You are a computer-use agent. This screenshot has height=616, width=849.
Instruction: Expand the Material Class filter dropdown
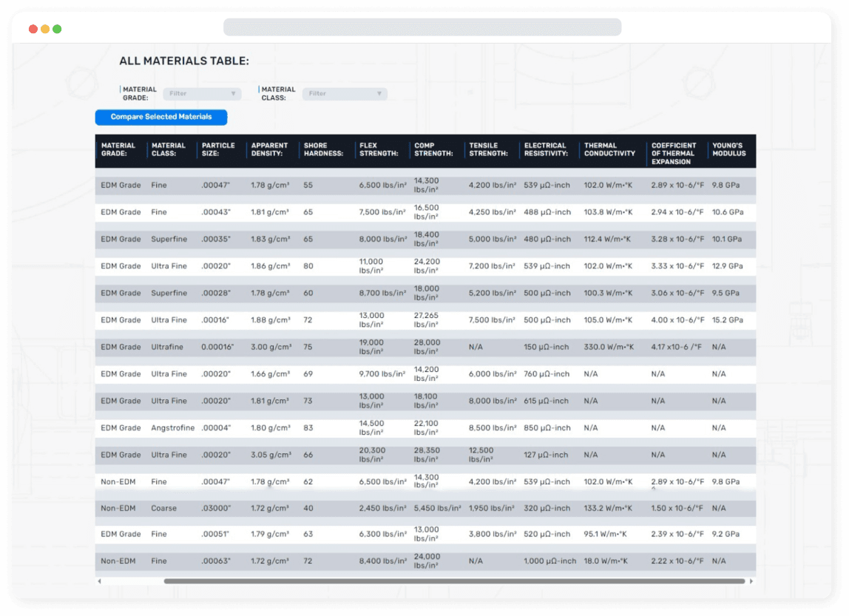(x=345, y=94)
